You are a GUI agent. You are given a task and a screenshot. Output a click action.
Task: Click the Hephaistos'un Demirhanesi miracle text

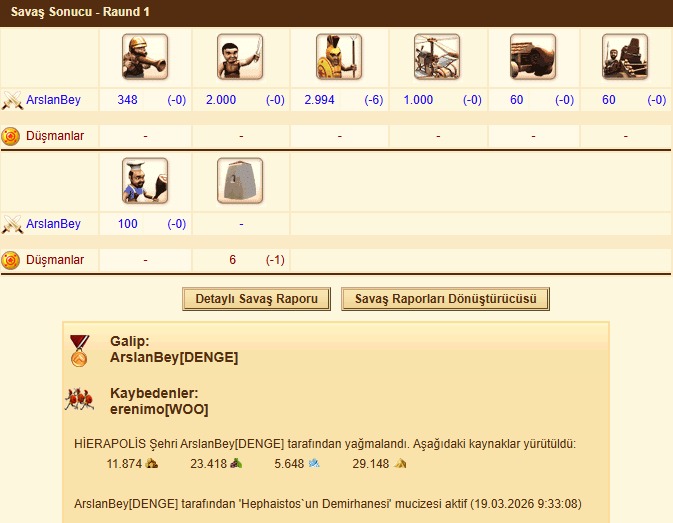click(328, 503)
